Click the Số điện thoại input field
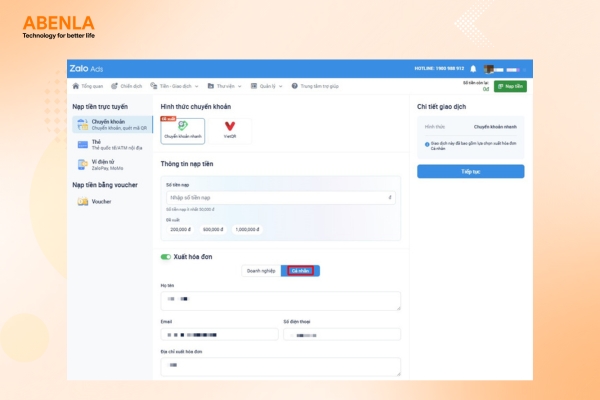600x400 pixels. (342, 335)
